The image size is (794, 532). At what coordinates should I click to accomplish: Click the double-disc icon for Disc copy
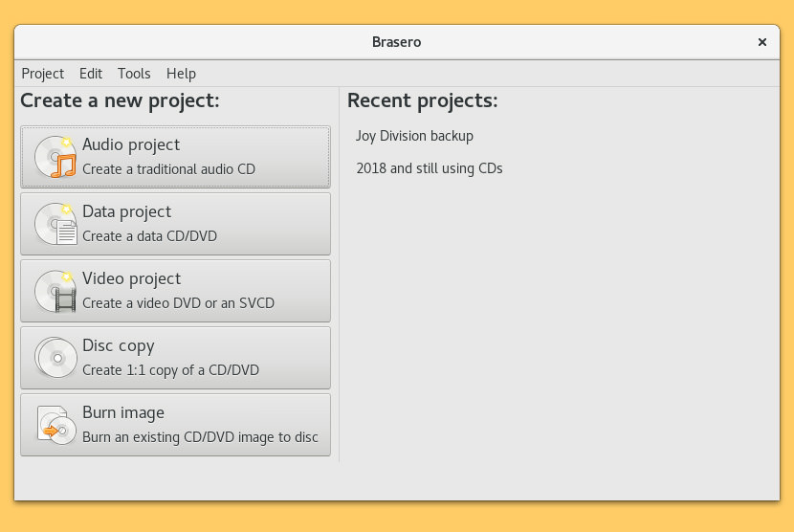(55, 358)
